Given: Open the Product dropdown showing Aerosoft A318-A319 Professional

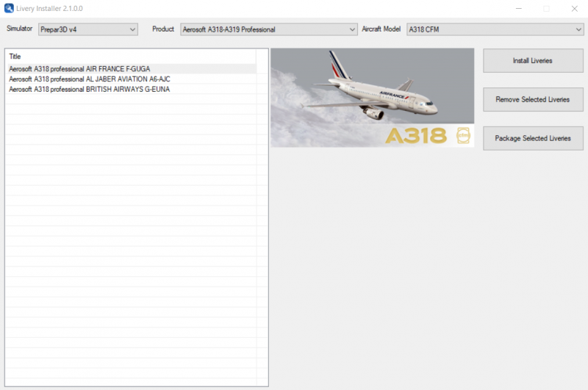Looking at the screenshot, I should 268,29.
